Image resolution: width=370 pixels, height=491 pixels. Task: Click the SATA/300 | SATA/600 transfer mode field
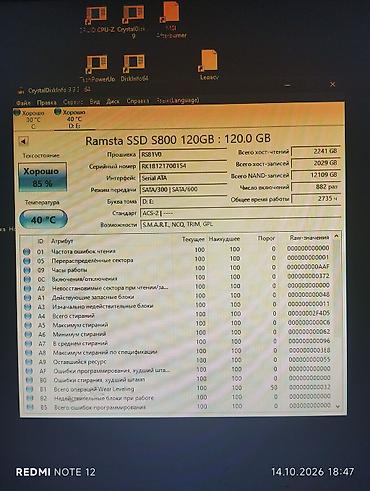coord(183,189)
